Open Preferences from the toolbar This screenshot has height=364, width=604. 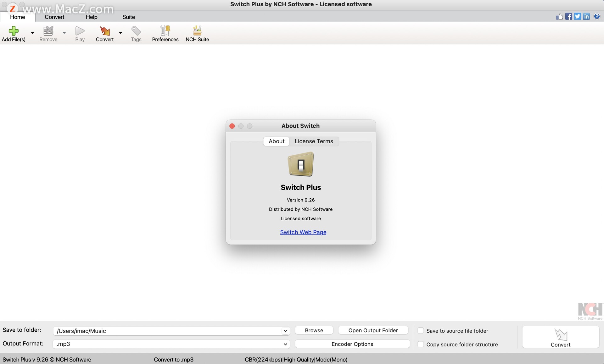tap(165, 31)
